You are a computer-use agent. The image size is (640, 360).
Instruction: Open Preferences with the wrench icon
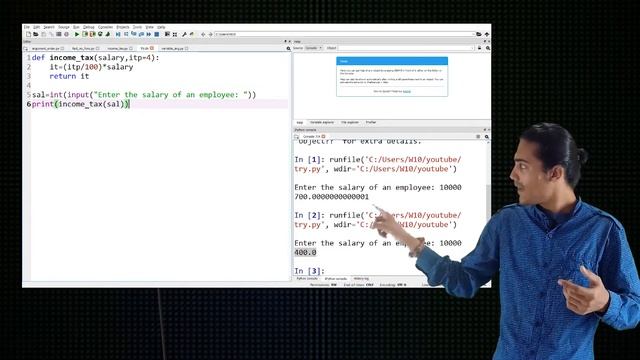(184, 34)
